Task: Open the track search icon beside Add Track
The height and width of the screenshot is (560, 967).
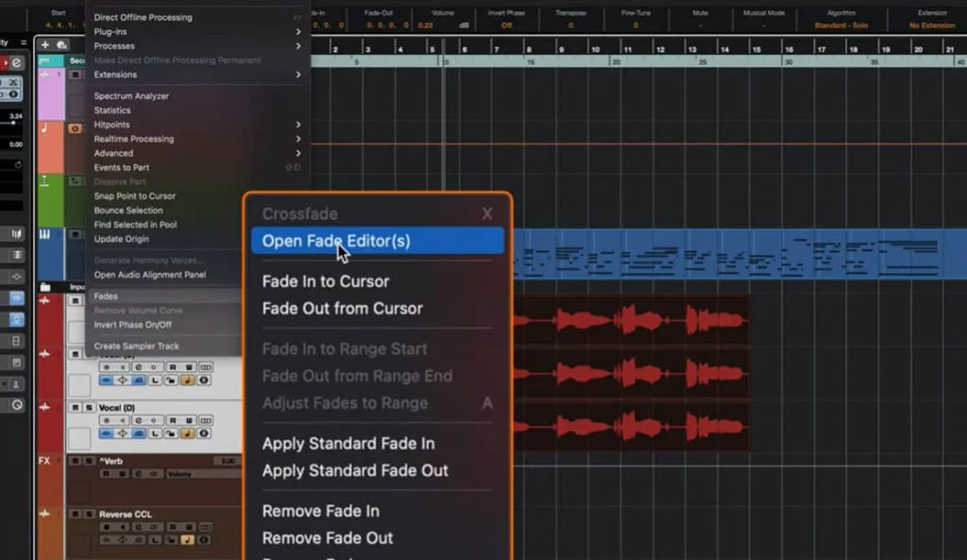Action: [x=61, y=44]
